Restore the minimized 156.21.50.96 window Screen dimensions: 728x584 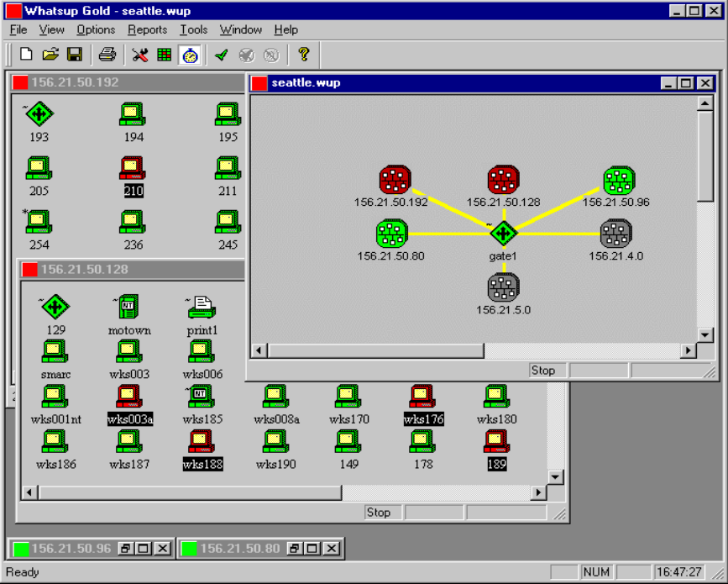point(125,549)
